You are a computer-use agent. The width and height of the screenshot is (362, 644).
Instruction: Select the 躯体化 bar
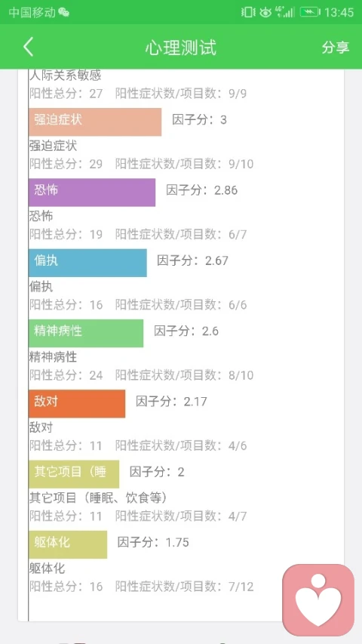(x=68, y=544)
